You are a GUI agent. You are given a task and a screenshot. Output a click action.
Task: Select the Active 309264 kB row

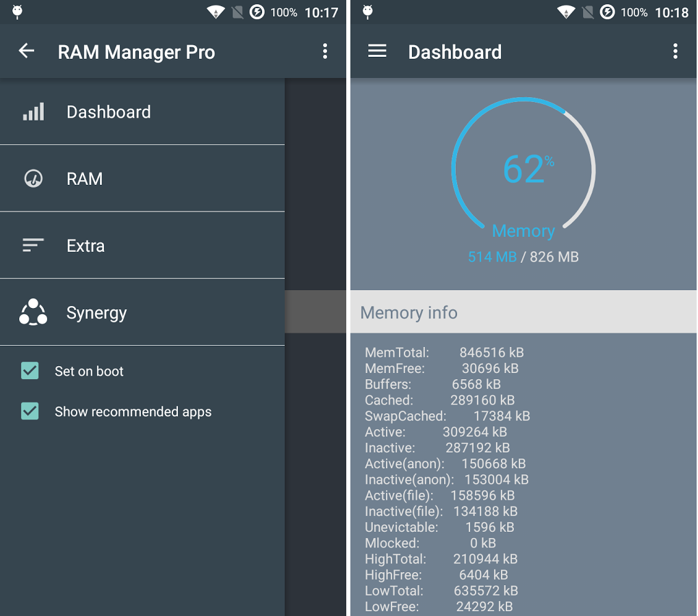click(x=436, y=432)
